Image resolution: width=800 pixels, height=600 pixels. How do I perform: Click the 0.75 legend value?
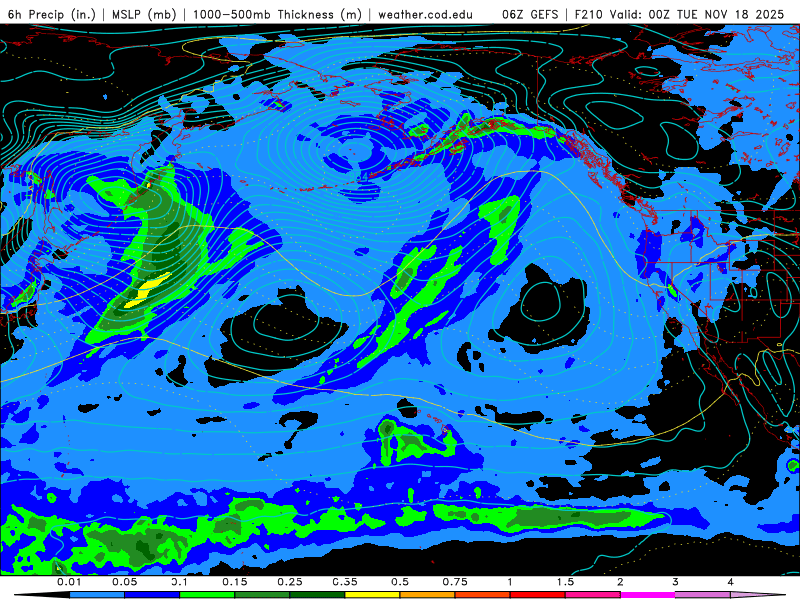(x=455, y=582)
